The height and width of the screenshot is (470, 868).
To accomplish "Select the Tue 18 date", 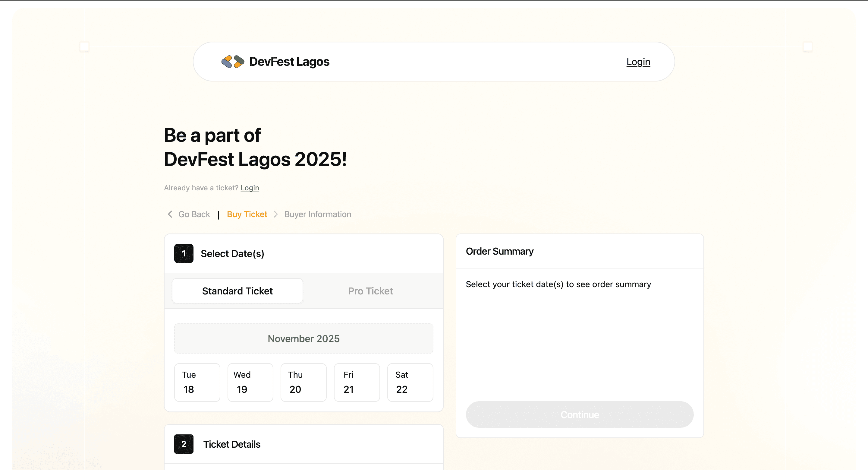I will point(197,382).
